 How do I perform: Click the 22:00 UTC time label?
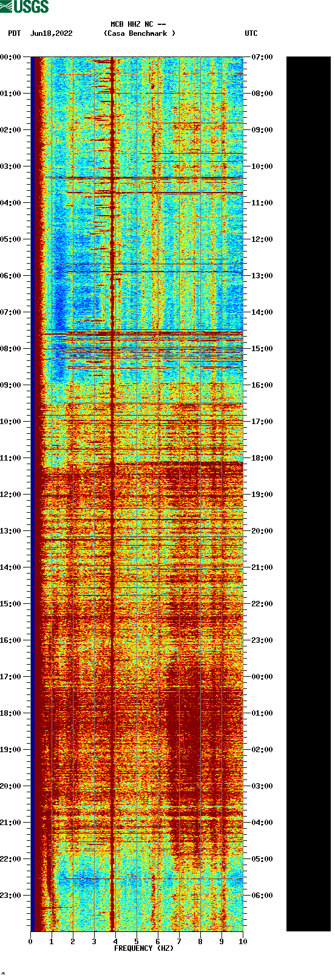262,604
